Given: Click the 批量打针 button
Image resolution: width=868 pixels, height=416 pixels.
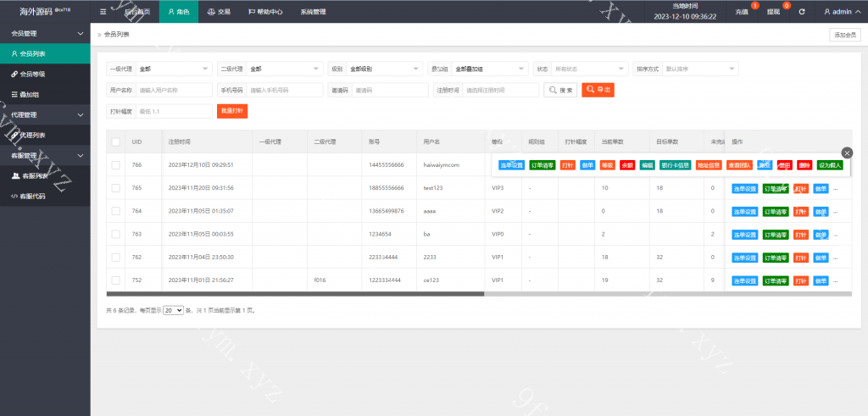Looking at the screenshot, I should pos(232,111).
